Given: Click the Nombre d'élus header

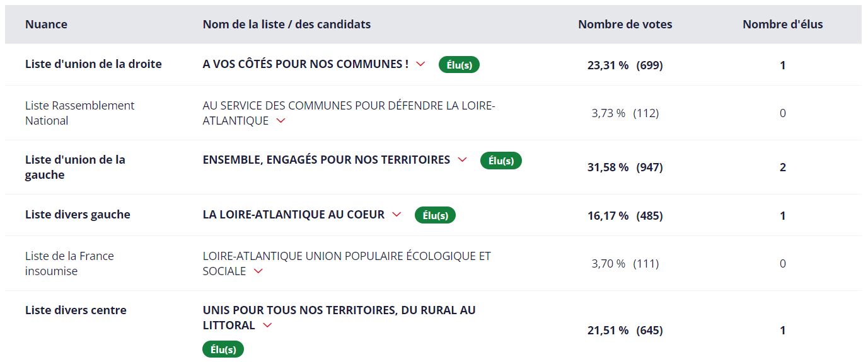Looking at the screenshot, I should [783, 25].
